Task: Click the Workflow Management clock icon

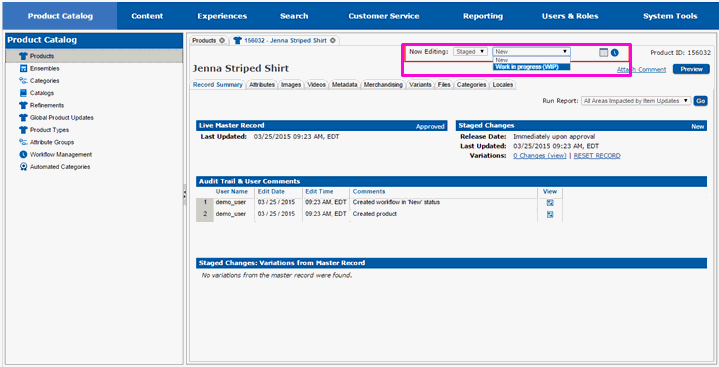Action: coord(23,155)
